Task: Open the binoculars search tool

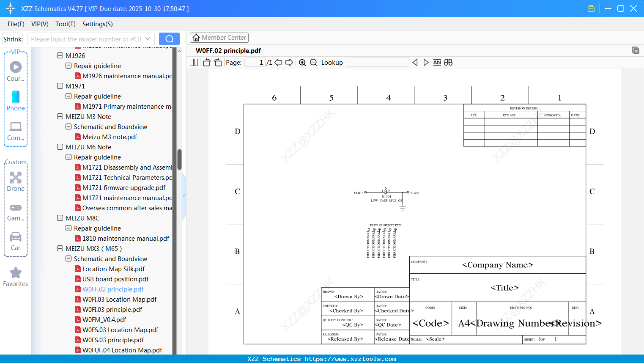Action: 448,62
